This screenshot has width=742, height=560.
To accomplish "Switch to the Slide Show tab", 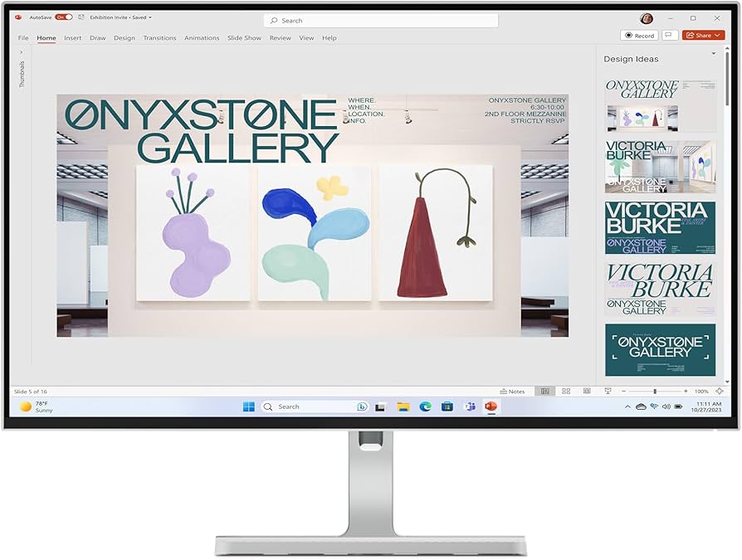I will (x=244, y=38).
